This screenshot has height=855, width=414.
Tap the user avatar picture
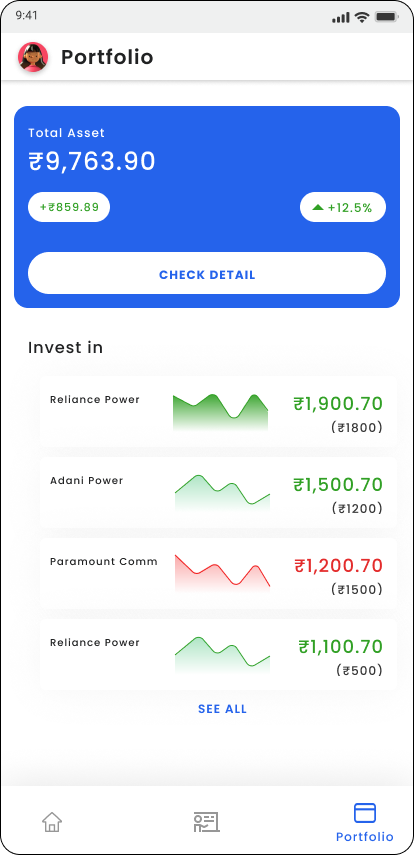pyautogui.click(x=33, y=57)
